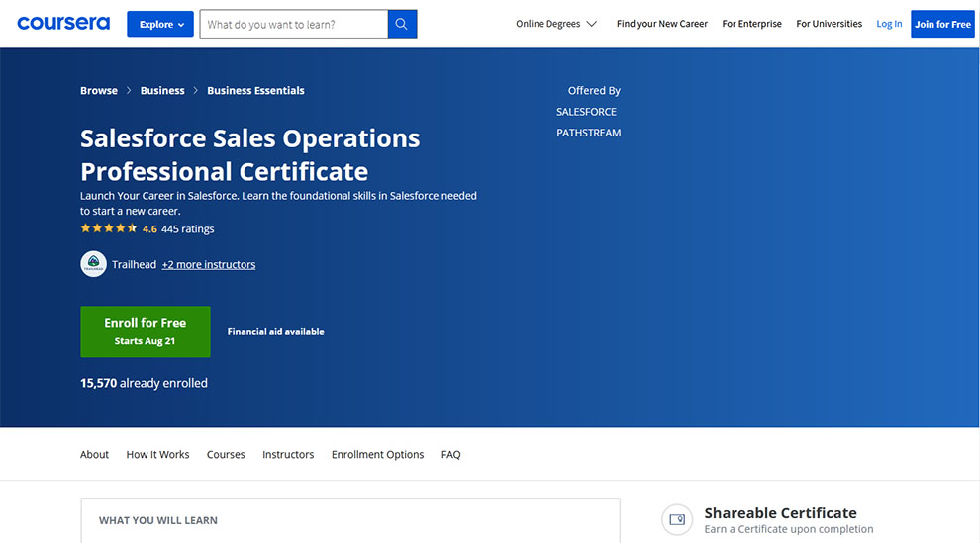Open '+2 more instructors' link
This screenshot has height=543, width=980.
(209, 265)
